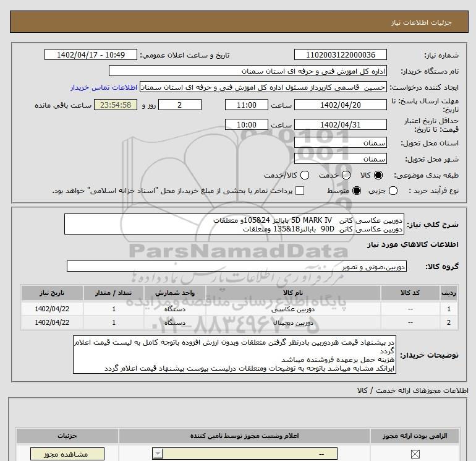
Task: Select the خدمت radio button
Action: 346,175
